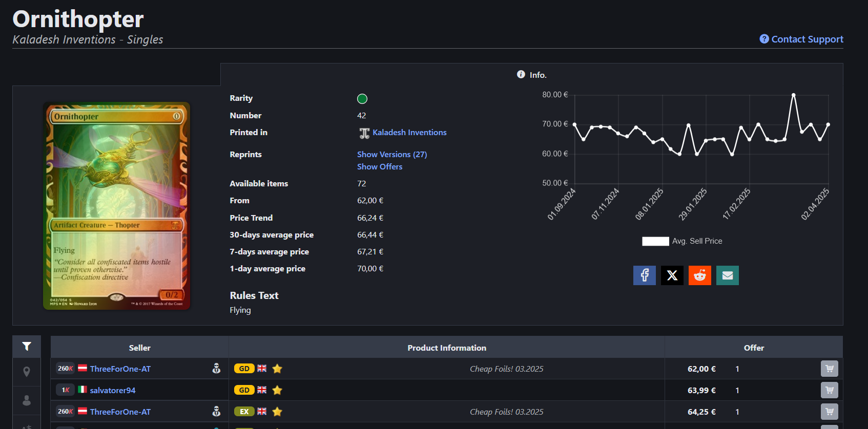Click the Austria flag on 64,25 € row
868x429 pixels.
[x=82, y=411]
